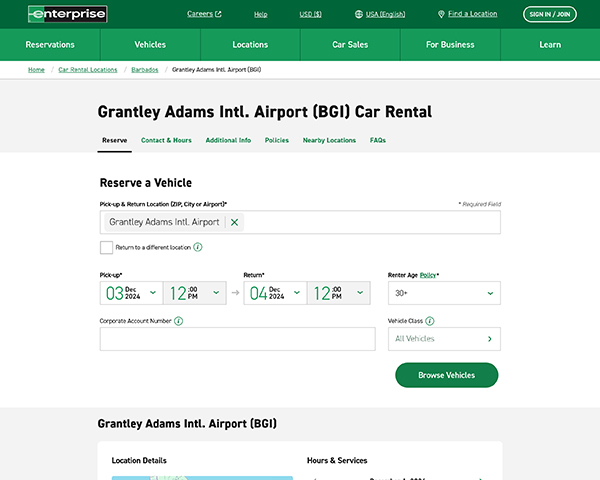Open return date dropdown 04 Dec
The image size is (600, 480).
coord(275,293)
